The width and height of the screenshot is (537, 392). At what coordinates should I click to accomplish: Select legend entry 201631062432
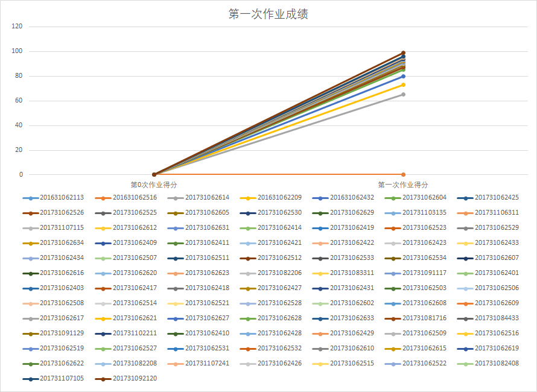(x=343, y=198)
